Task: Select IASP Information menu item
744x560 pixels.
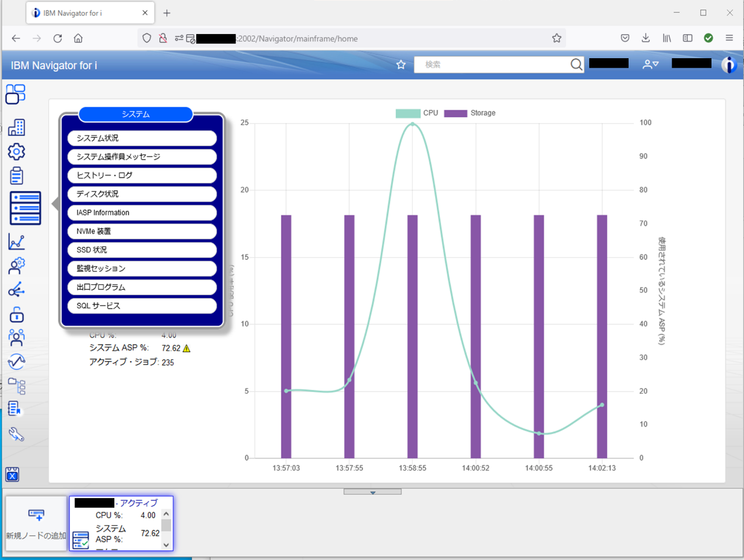Action: tap(142, 212)
